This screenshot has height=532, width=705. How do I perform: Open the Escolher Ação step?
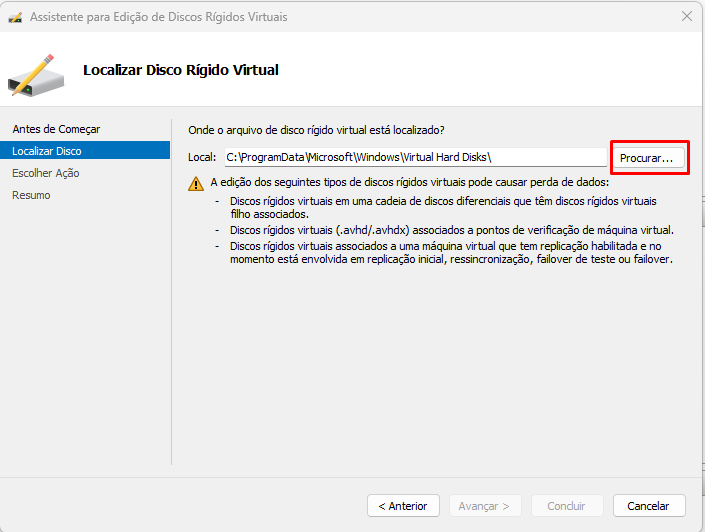click(x=46, y=173)
